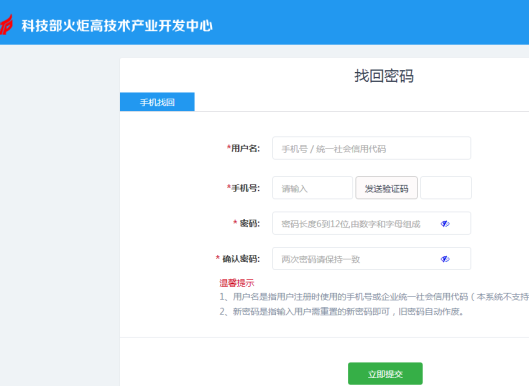The width and height of the screenshot is (529, 387).
Task: Click tip line starting 2、新密码是指输入
Action: tap(342, 311)
